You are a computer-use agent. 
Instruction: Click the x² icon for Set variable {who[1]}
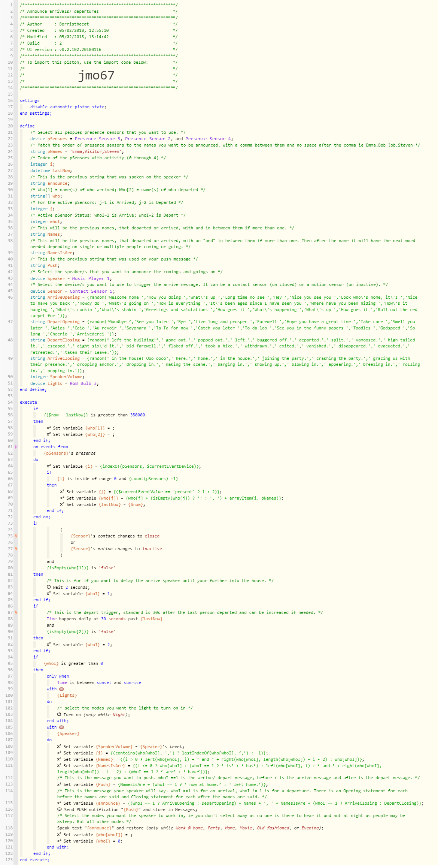[x=49, y=428]
